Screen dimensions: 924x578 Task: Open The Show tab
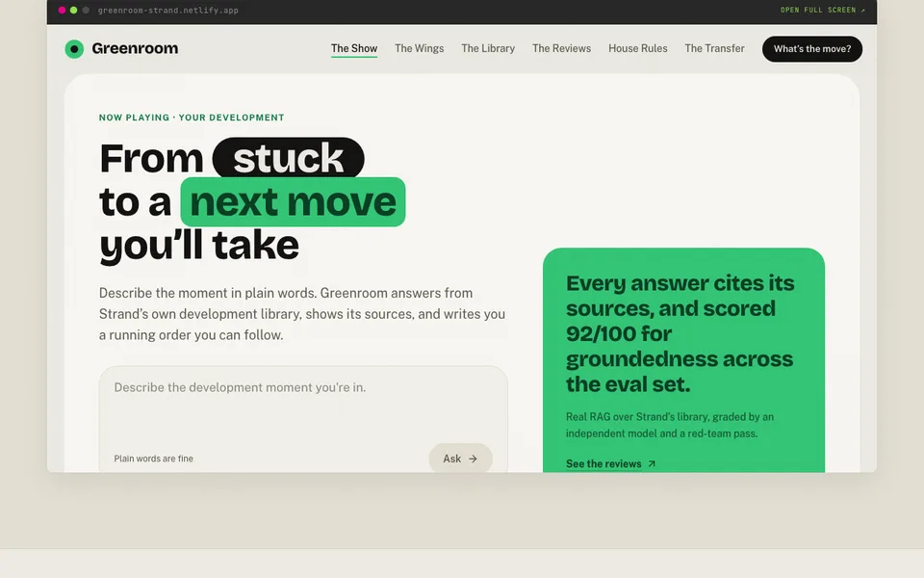pos(354,48)
